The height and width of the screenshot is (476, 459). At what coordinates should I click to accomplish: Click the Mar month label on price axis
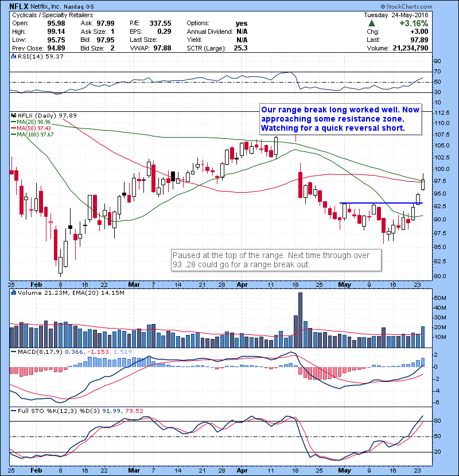pos(134,285)
